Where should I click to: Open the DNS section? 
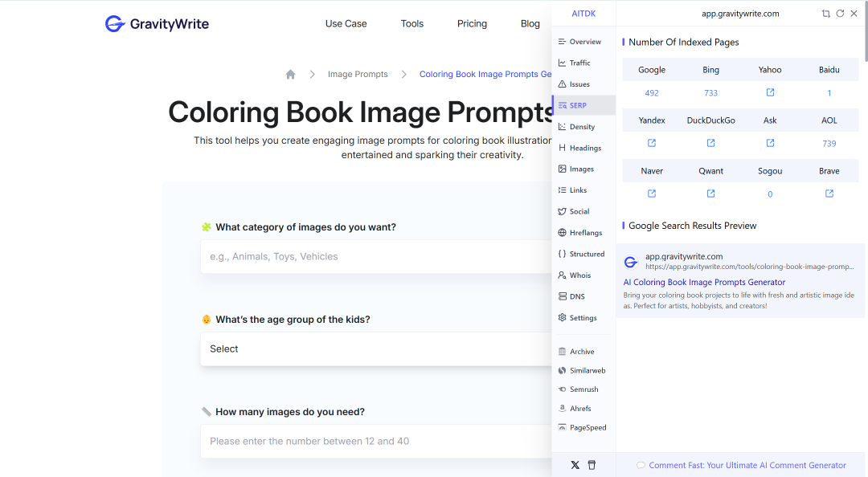(x=584, y=296)
